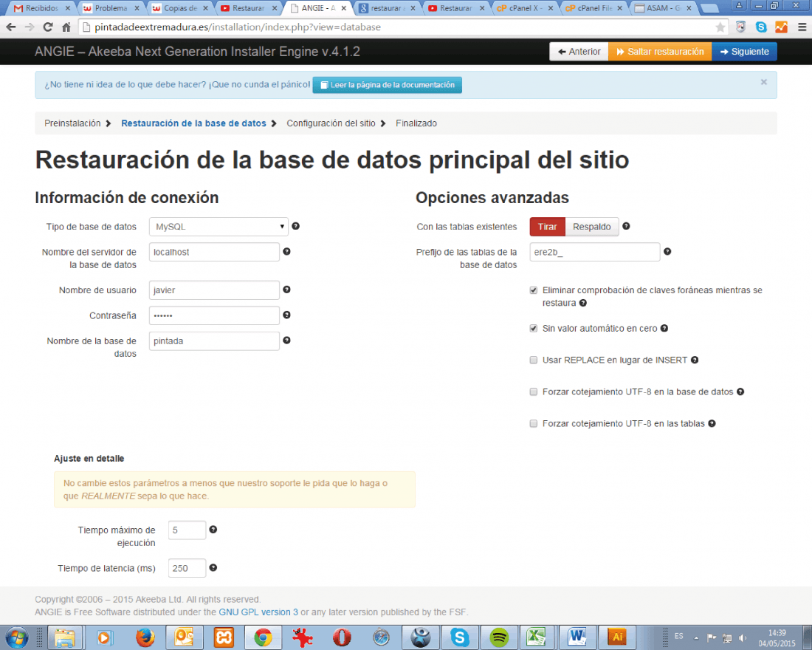Dismiss the blue help banner
812x650 pixels.
pos(763,82)
